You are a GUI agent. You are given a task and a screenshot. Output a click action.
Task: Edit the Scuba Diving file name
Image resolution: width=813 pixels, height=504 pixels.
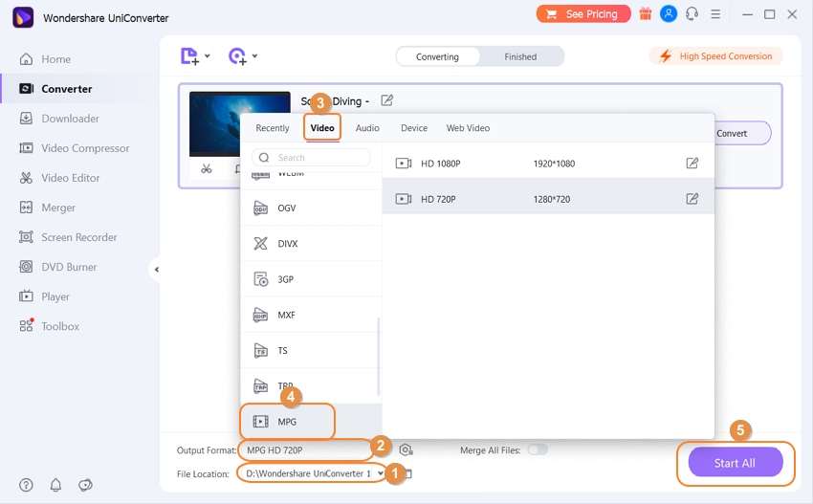(386, 100)
